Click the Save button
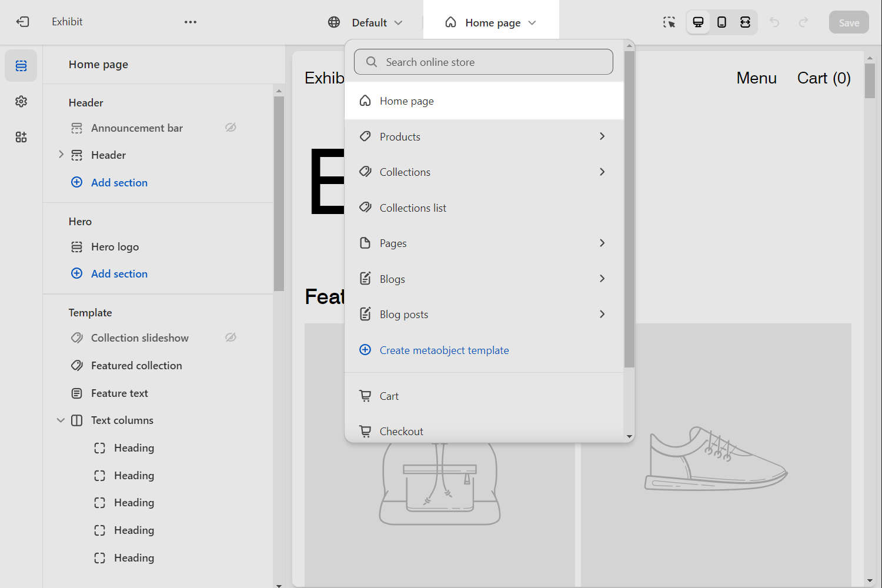Image resolution: width=882 pixels, height=588 pixels. click(848, 22)
